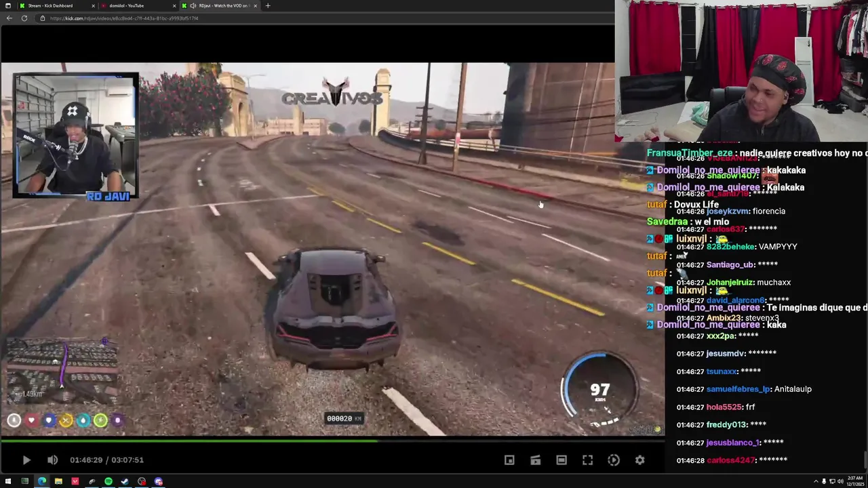Click chat username jesusblanco_1
The image size is (868, 488).
(x=732, y=443)
